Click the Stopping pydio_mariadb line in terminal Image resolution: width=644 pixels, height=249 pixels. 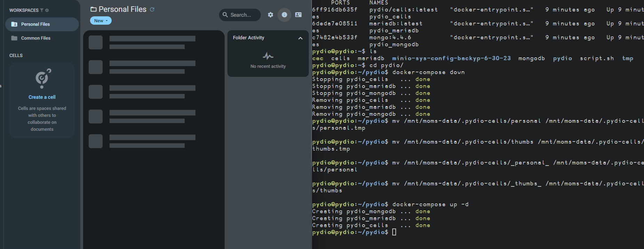pyautogui.click(x=371, y=86)
